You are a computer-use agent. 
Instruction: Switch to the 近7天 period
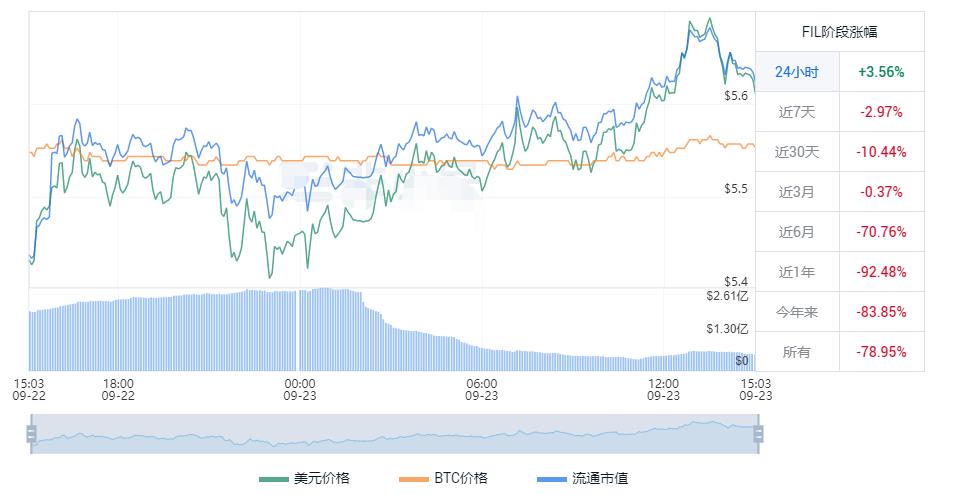tap(797, 112)
